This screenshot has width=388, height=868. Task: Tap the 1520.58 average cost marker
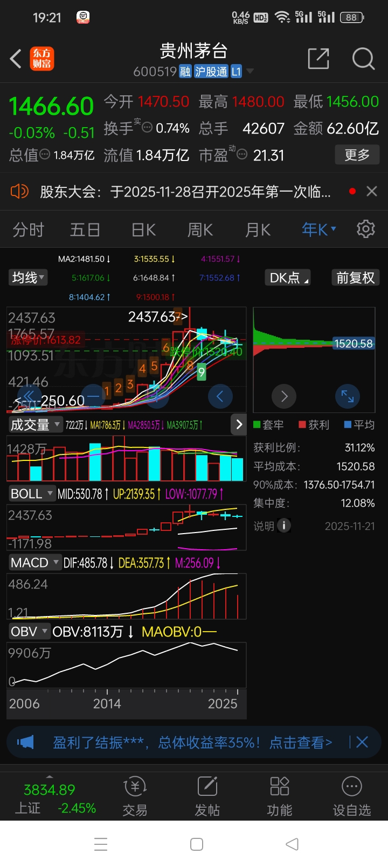click(x=354, y=344)
